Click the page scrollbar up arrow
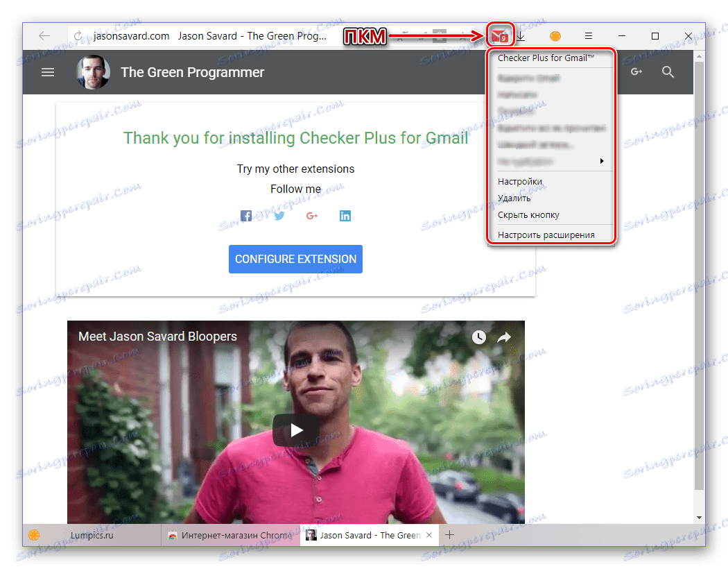Viewport: 728px width, 569px height. click(x=699, y=56)
